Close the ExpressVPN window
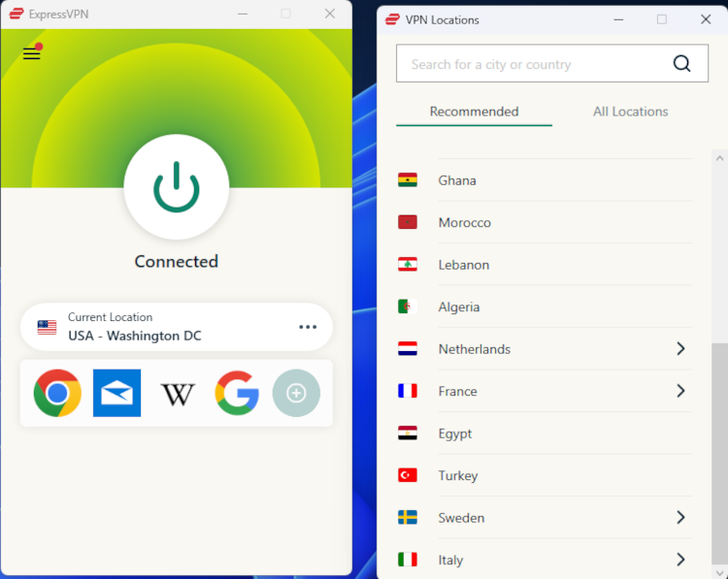This screenshot has width=728, height=579. [x=330, y=14]
